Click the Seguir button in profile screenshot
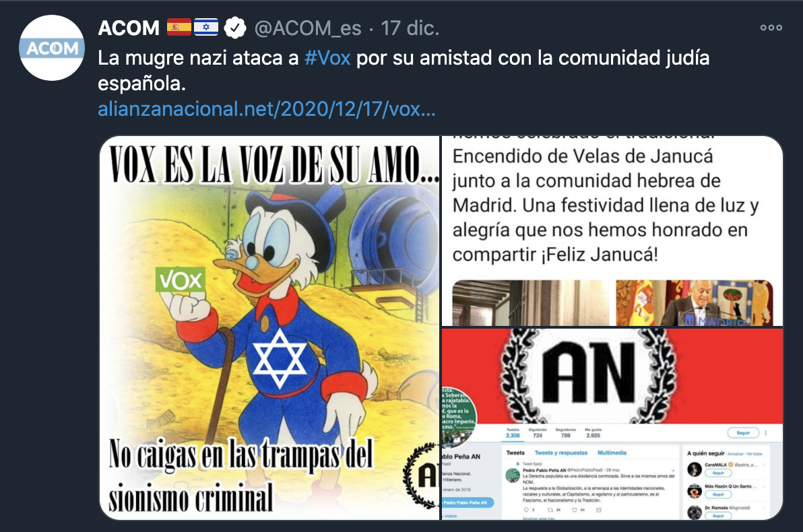Screen dimensions: 803x532 click(743, 432)
